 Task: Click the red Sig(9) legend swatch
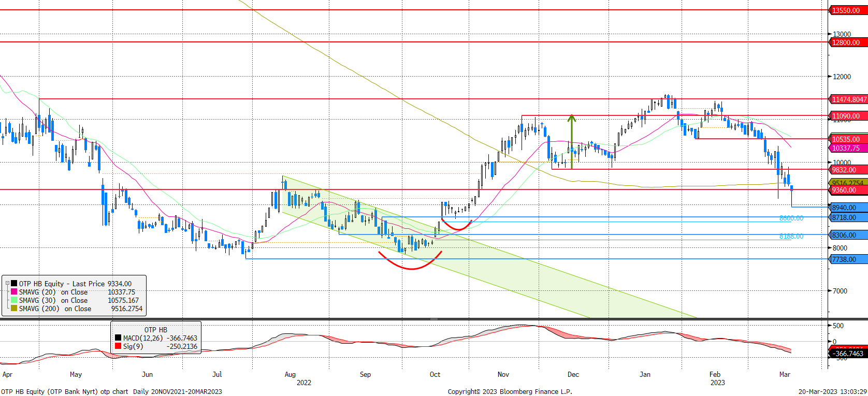click(118, 346)
